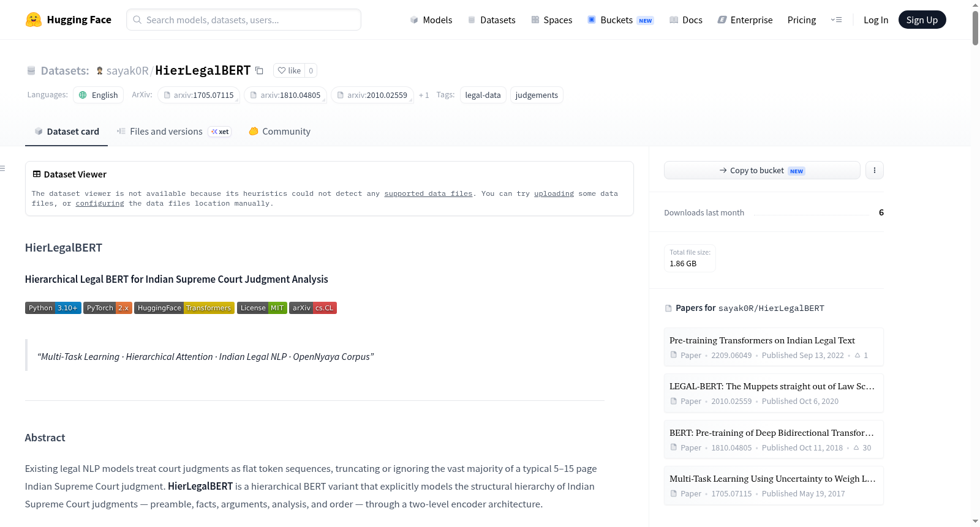Open the Pricing page
The image size is (980, 527).
802,20
